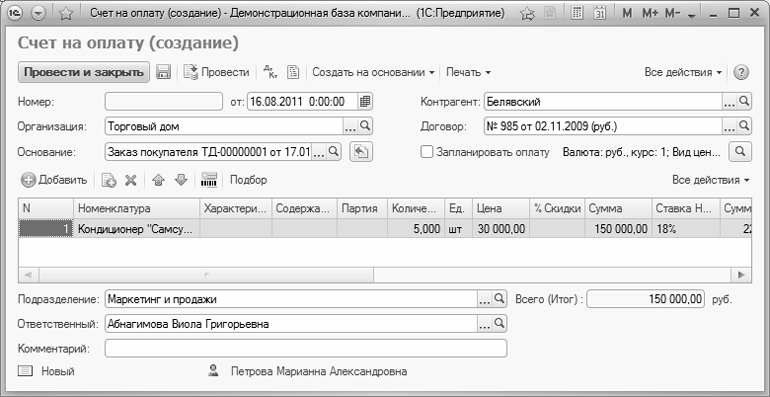Click into the Номер field

click(x=164, y=102)
